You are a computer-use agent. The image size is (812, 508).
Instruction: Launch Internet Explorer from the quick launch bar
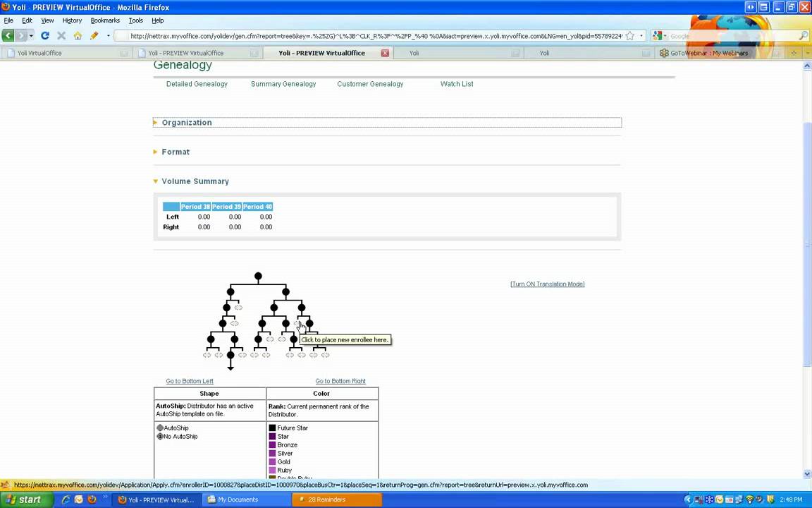point(66,500)
